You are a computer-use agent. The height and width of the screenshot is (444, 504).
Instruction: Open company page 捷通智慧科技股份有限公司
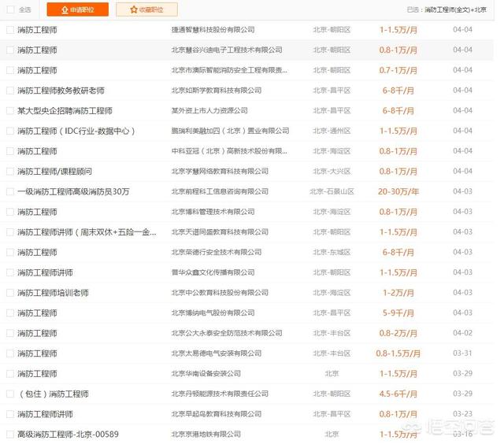tap(213, 30)
